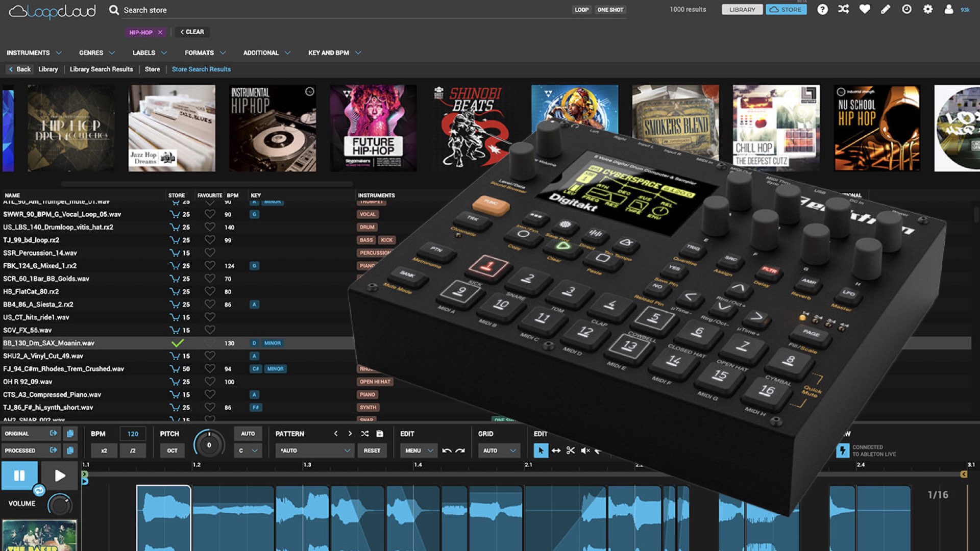Image resolution: width=980 pixels, height=551 pixels.
Task: Open the Grid AUTO dropdown
Action: click(499, 450)
